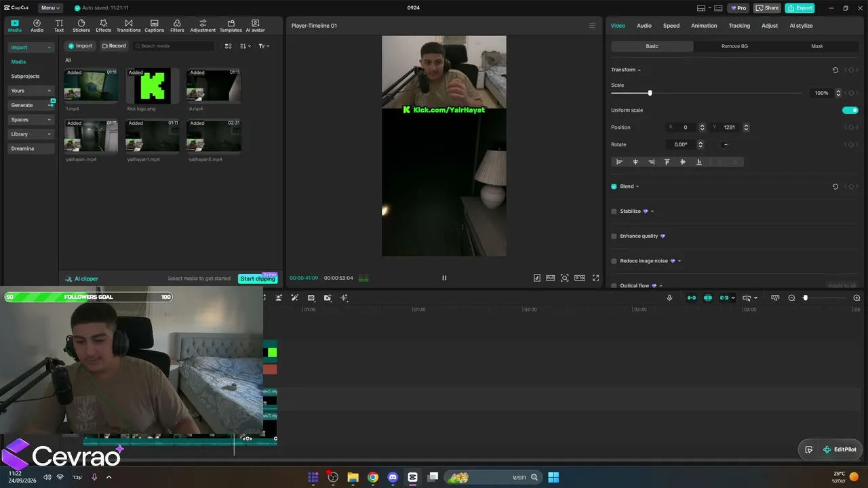The height and width of the screenshot is (488, 868).
Task: Uncheck the Blend checkbox
Action: (614, 186)
